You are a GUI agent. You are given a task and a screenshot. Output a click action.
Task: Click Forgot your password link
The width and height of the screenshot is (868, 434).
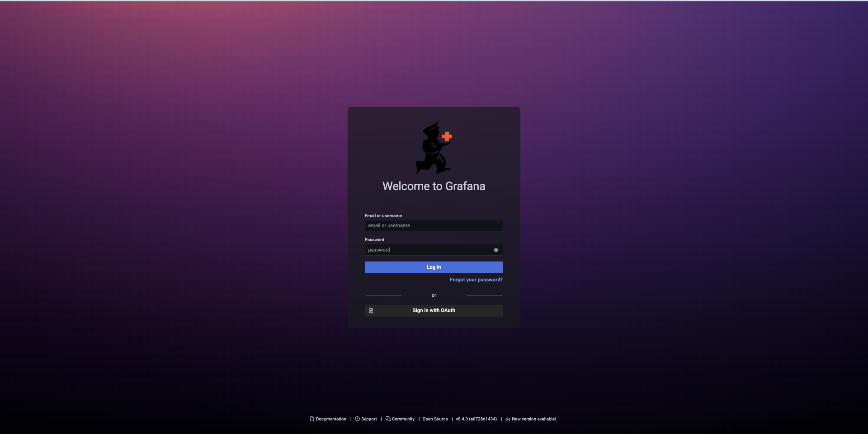point(476,280)
